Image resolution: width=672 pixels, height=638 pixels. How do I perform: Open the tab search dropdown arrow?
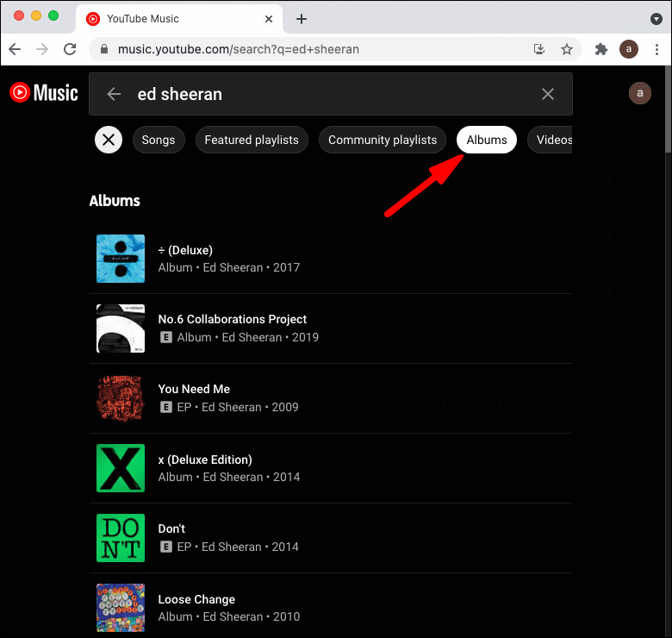coord(656,19)
